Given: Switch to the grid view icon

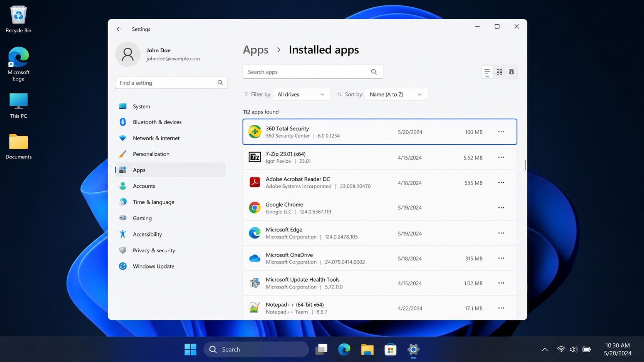Looking at the screenshot, I should pos(499,72).
